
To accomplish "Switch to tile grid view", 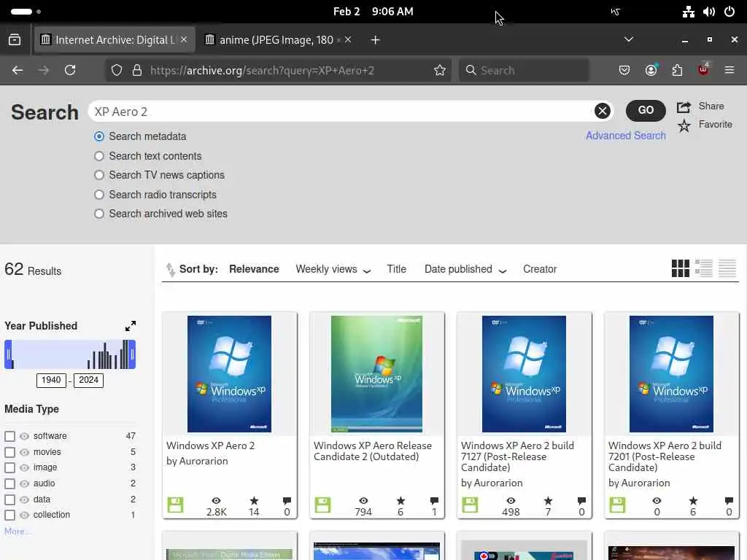I will click(681, 268).
